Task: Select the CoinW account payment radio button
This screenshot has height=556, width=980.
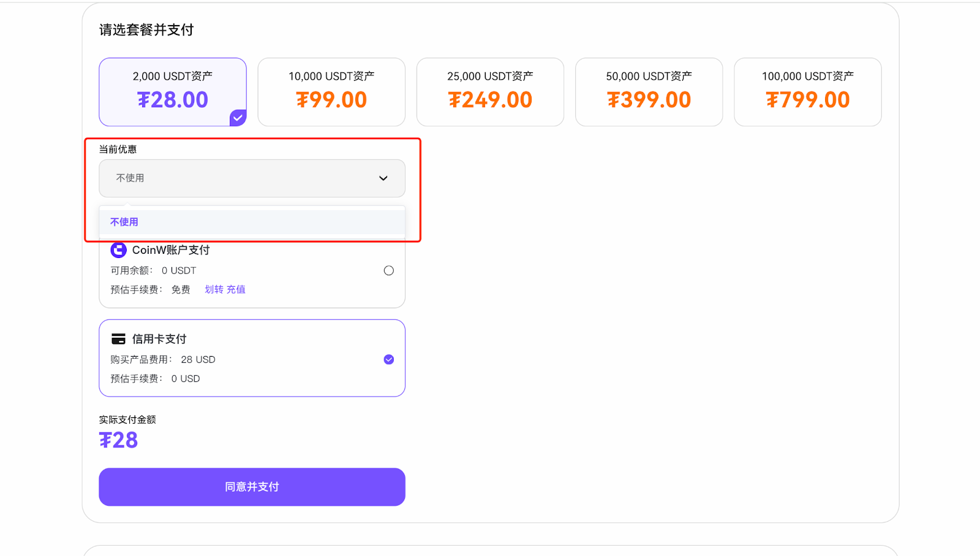Action: [388, 270]
